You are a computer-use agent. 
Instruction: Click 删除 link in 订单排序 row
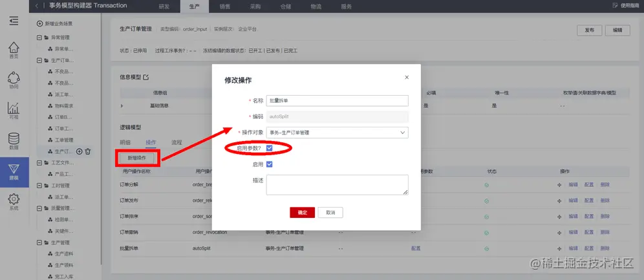tap(605, 217)
